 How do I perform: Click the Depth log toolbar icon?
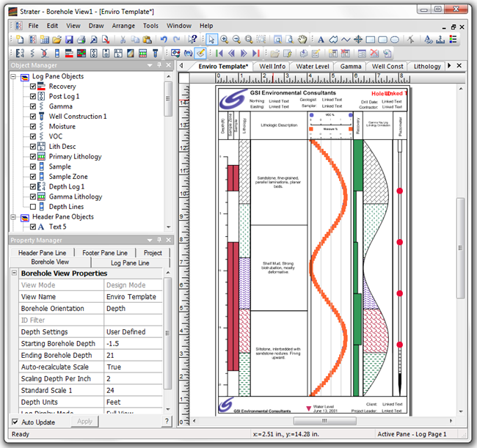(21, 54)
